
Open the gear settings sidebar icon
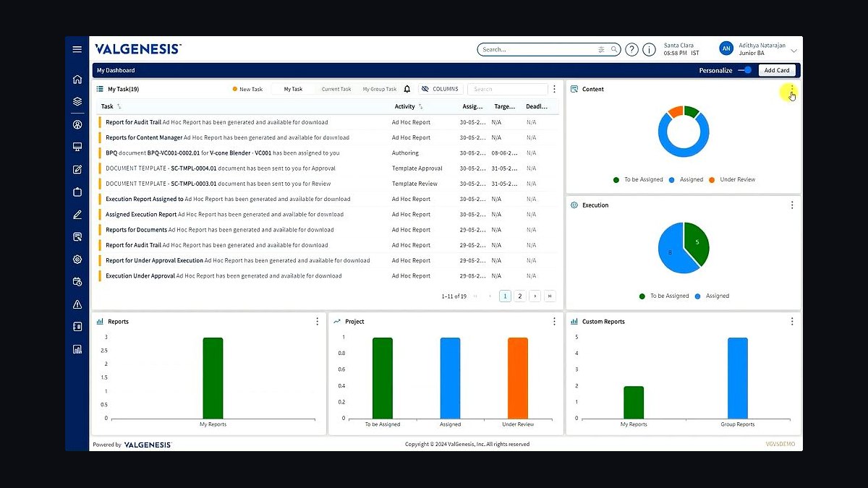pyautogui.click(x=77, y=260)
